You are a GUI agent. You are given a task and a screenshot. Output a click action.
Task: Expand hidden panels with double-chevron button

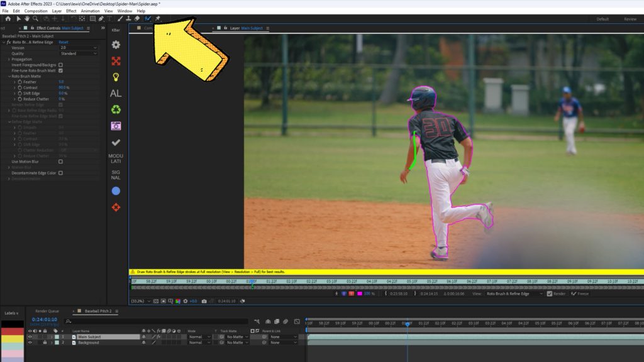coord(103,28)
